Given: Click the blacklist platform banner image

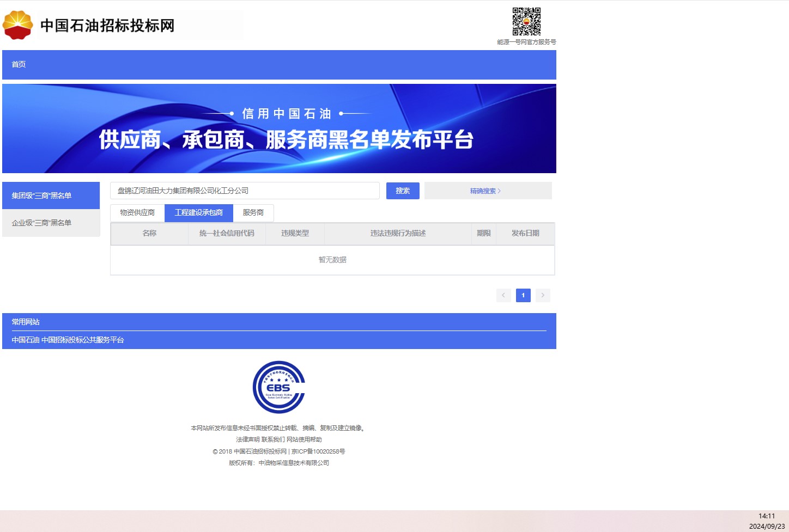Looking at the screenshot, I should click(279, 129).
